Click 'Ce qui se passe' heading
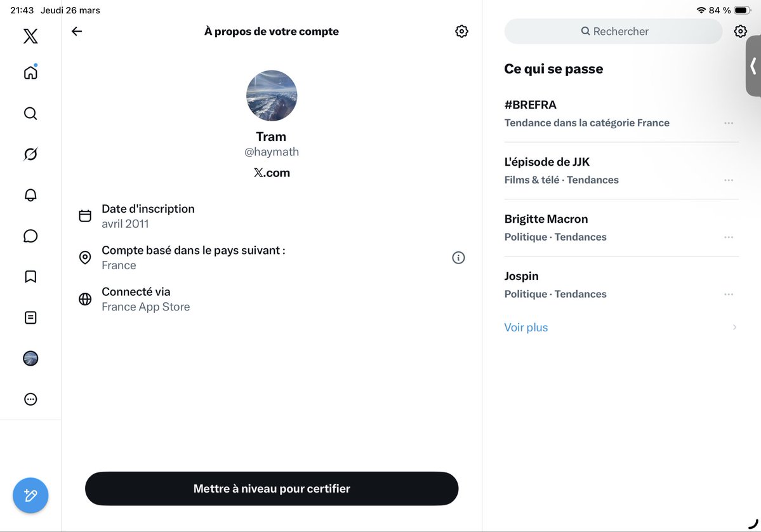761x532 pixels. [x=553, y=69]
